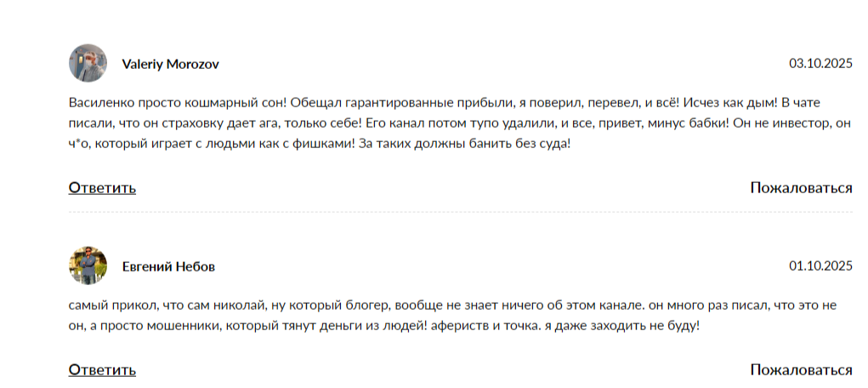This screenshot has height=388, width=868.
Task: Report Valeriy Morozov's comment with Пожаловаться
Action: (801, 188)
